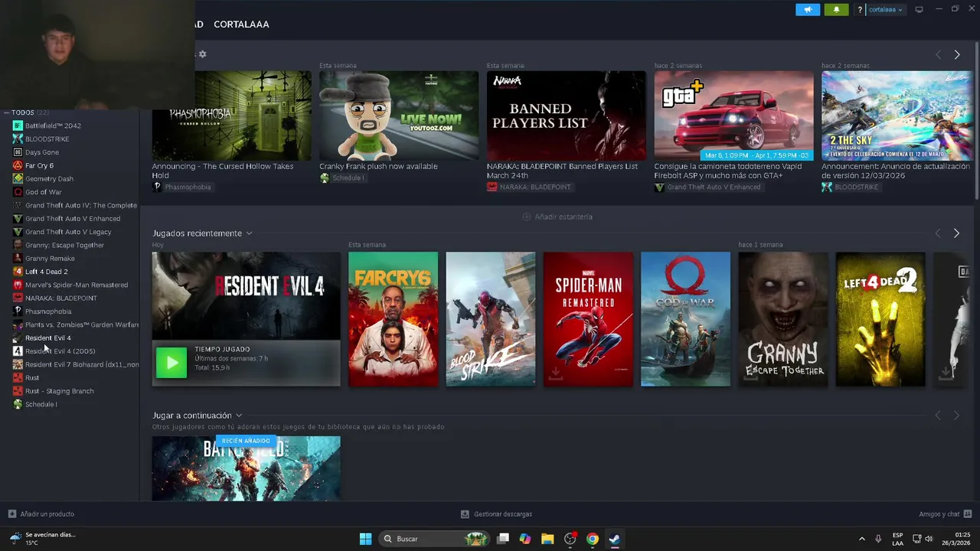Click Añadir estantería to add a shelf
This screenshot has width=980, height=551.
[557, 217]
